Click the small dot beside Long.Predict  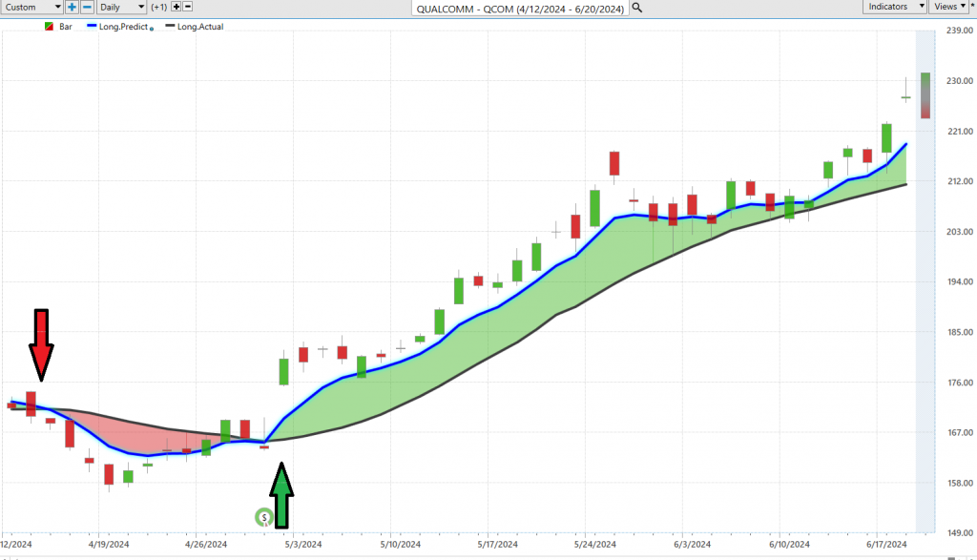pos(152,29)
